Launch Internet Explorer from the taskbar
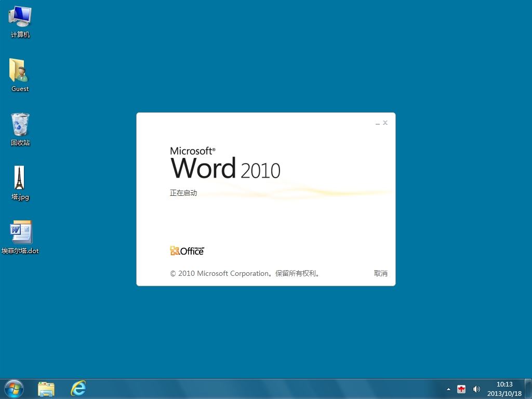Image resolution: width=532 pixels, height=399 pixels. tap(78, 389)
